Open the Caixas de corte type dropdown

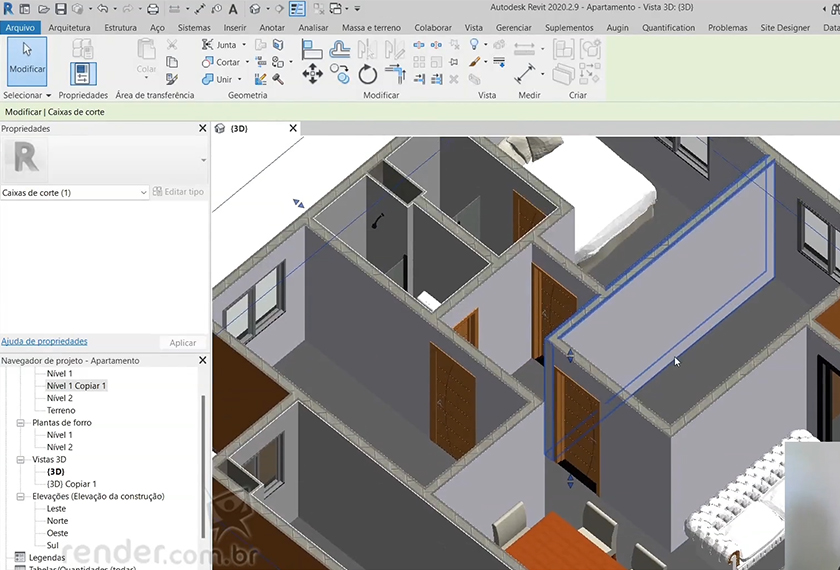(143, 192)
